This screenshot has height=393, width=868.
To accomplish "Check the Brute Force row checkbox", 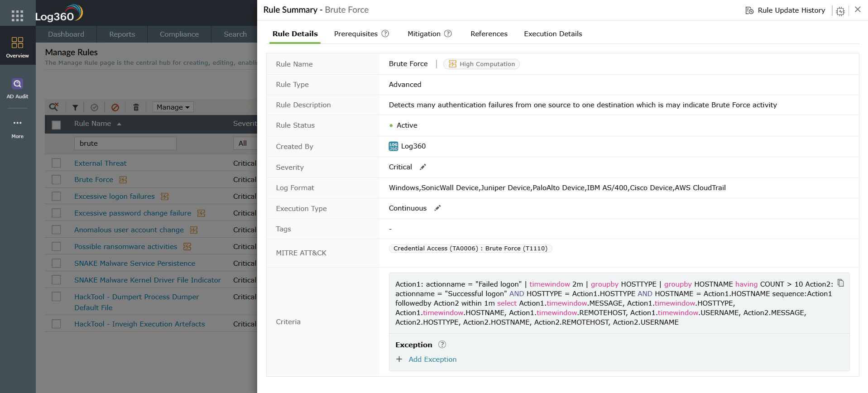I will [x=56, y=180].
